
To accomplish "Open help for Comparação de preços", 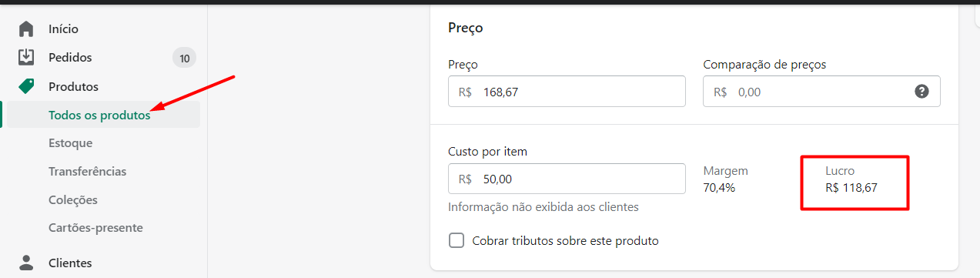I will coord(921,92).
